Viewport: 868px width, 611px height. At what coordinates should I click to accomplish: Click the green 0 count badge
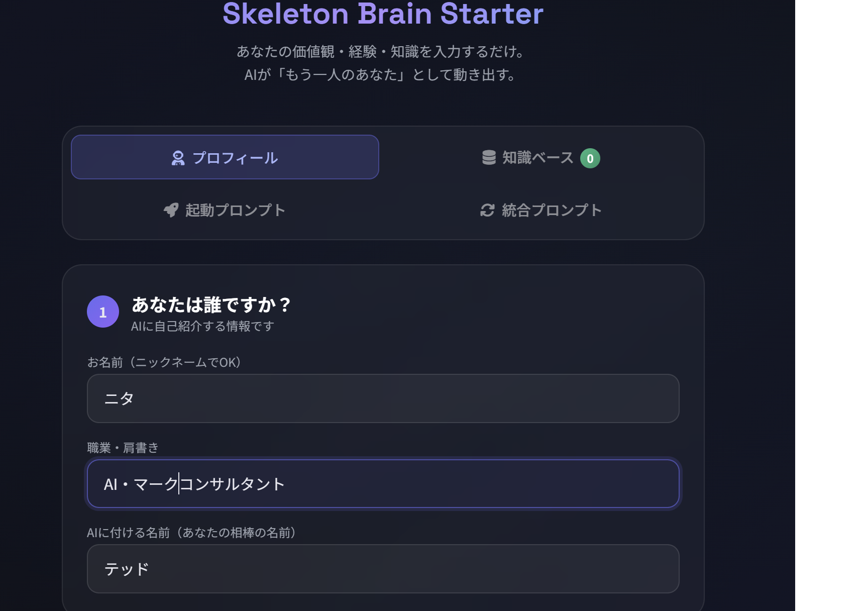coord(590,159)
